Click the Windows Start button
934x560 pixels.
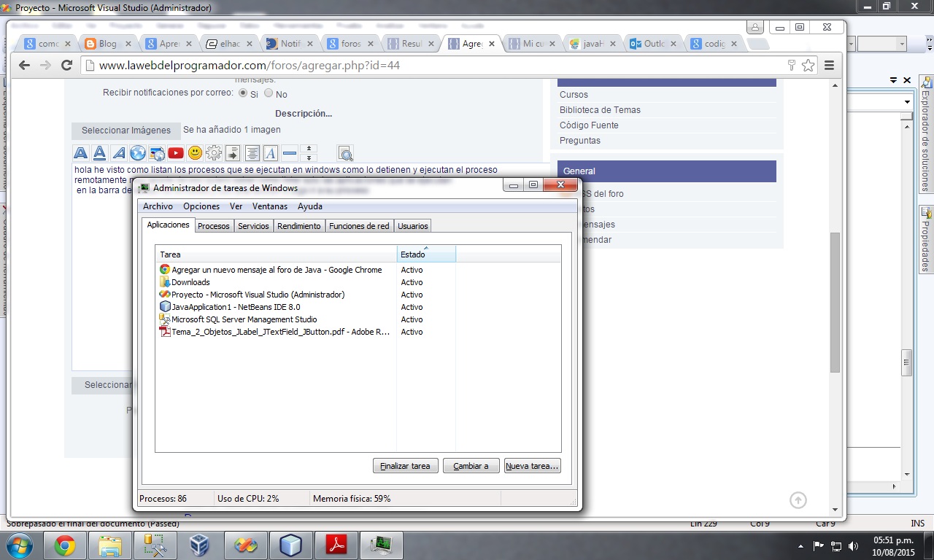point(19,545)
